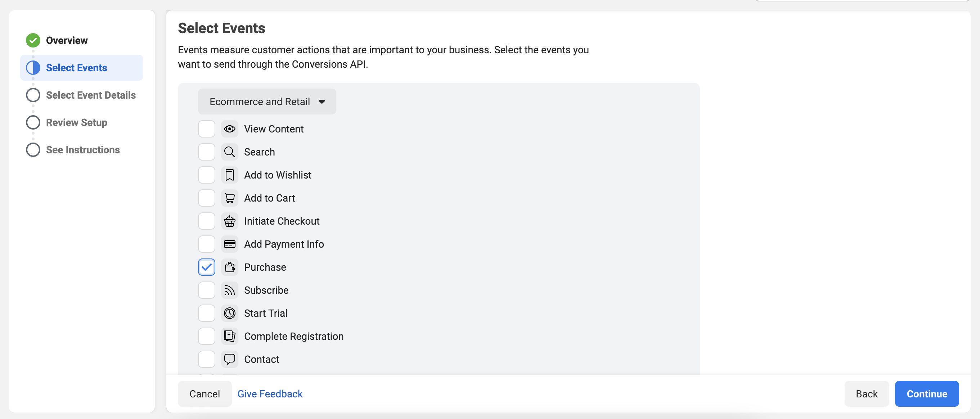Cancel the event setup dialog
Screen dimensions: 980x419
click(204, 393)
